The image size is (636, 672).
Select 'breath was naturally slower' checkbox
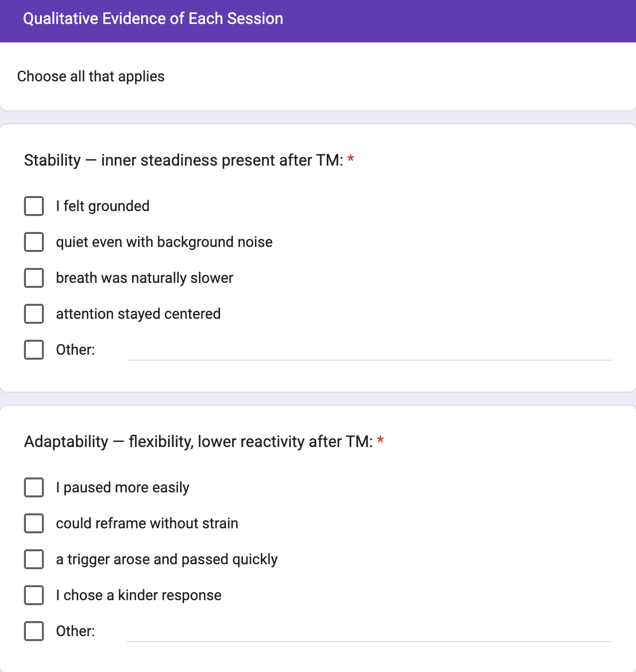pos(34,278)
